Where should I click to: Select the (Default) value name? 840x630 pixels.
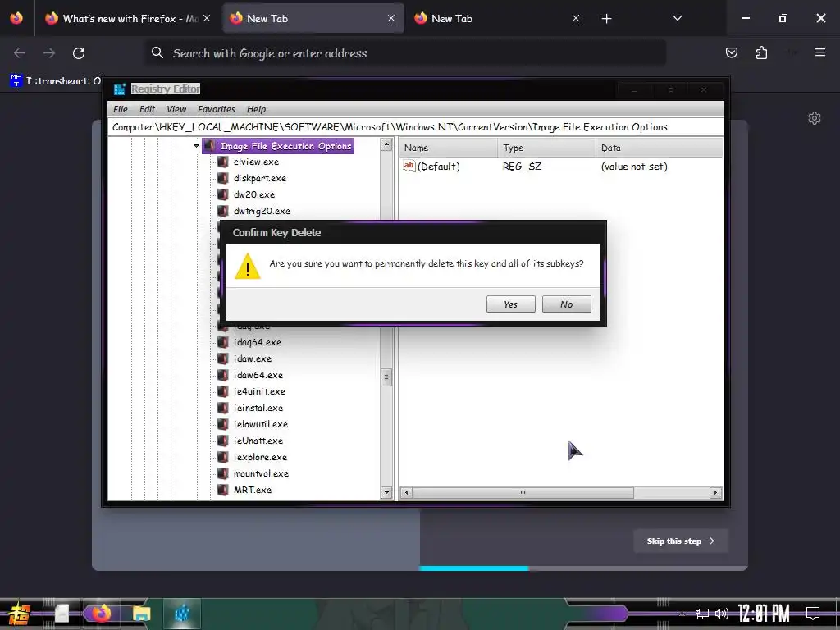(x=439, y=167)
